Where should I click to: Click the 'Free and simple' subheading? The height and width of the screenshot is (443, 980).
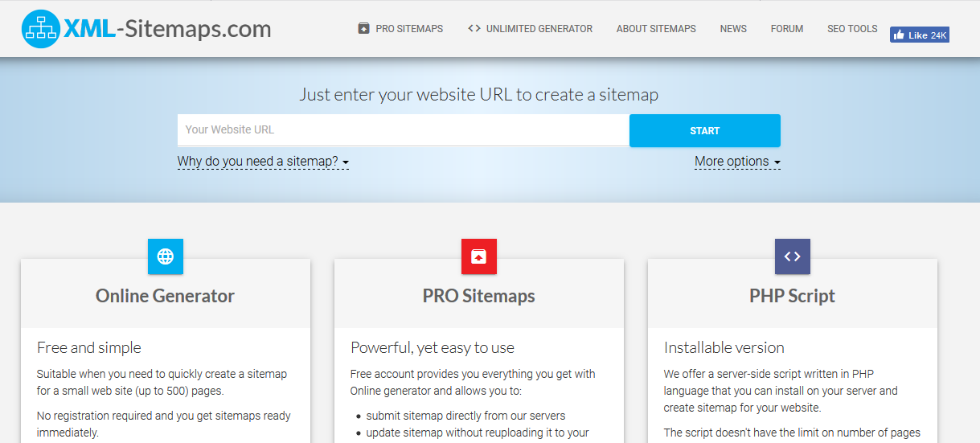point(89,348)
